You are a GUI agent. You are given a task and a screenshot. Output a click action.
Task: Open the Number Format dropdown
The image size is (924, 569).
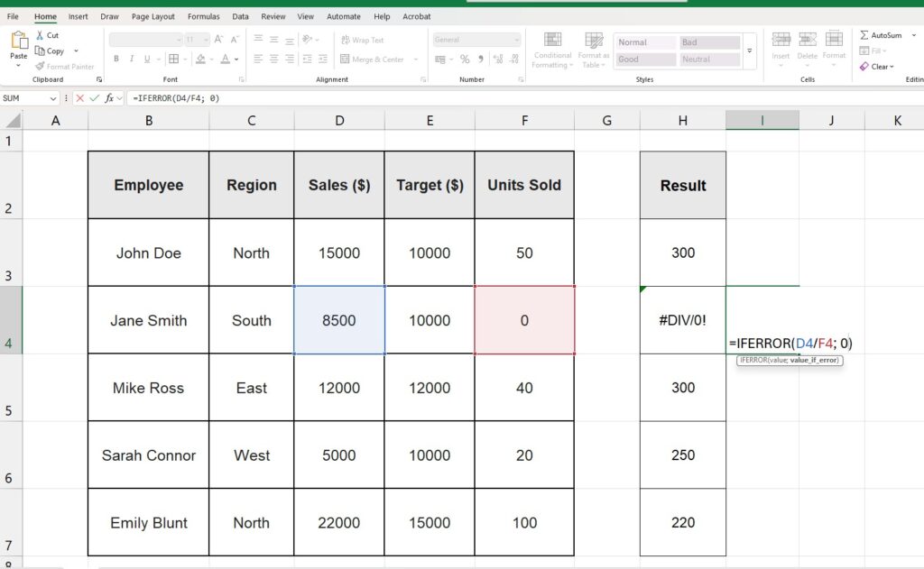coord(516,40)
